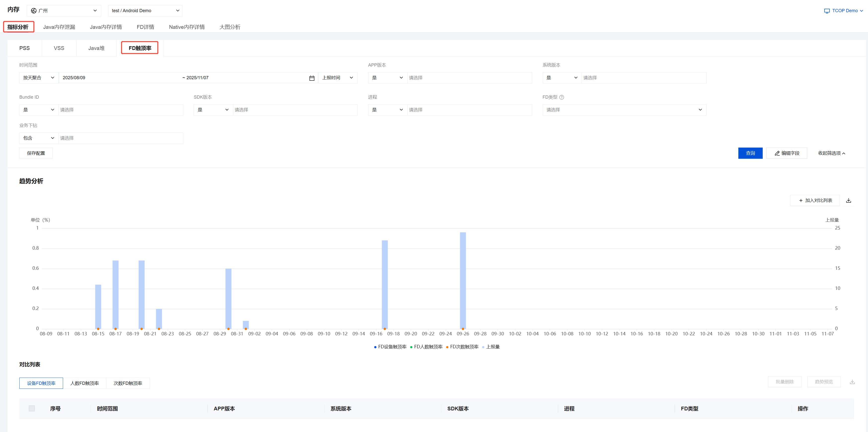Check the select-all checkbox in table header
The image size is (868, 432).
[32, 408]
